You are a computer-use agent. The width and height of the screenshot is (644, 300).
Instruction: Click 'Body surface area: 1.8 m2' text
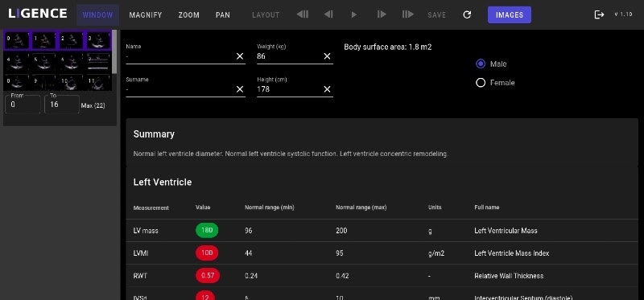point(388,47)
